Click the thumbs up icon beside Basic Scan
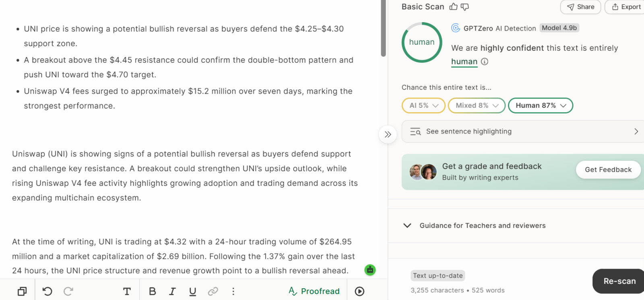The width and height of the screenshot is (644, 300). click(454, 6)
